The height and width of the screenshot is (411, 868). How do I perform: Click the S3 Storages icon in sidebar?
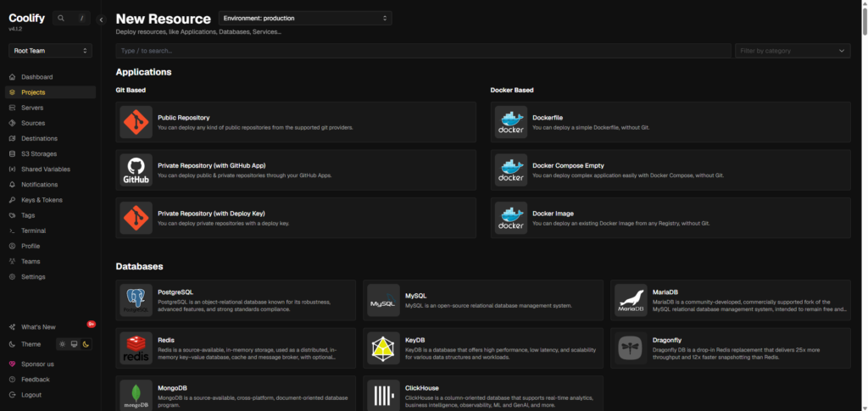point(12,153)
